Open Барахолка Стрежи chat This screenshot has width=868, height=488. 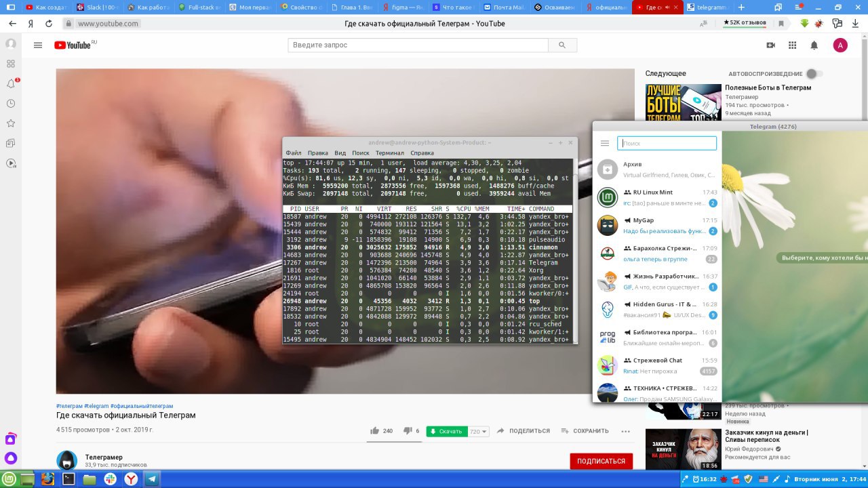click(657, 253)
